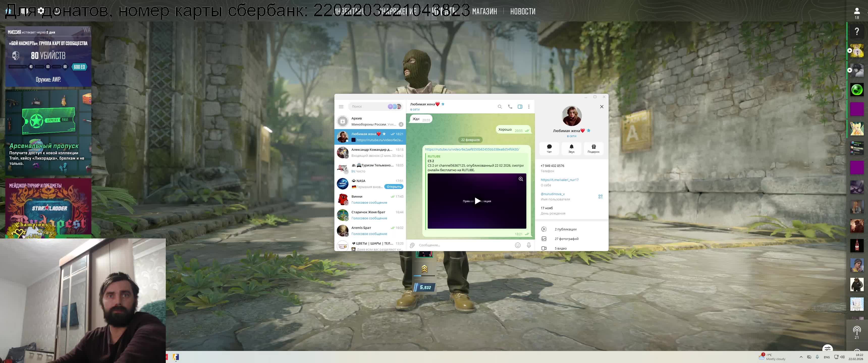Show the username QR code icon
This screenshot has height=363, width=868.
600,197
